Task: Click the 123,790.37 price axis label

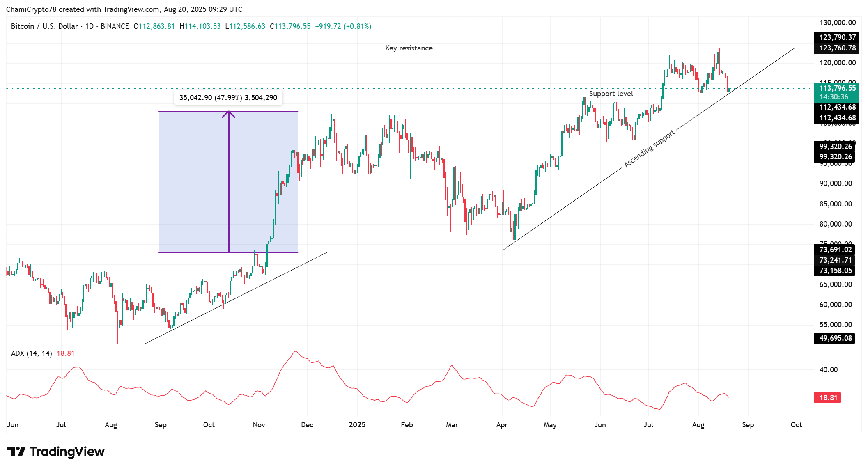Action: point(836,37)
